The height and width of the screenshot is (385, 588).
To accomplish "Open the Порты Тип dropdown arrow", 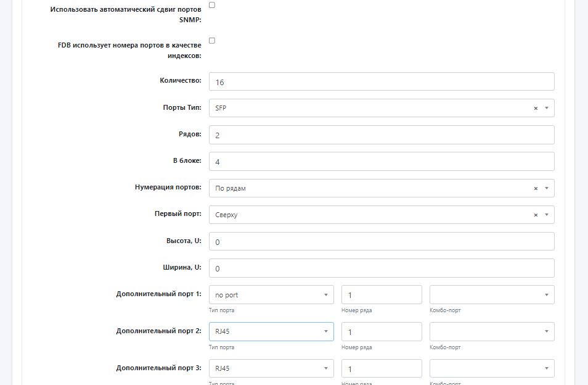I will click(x=546, y=108).
